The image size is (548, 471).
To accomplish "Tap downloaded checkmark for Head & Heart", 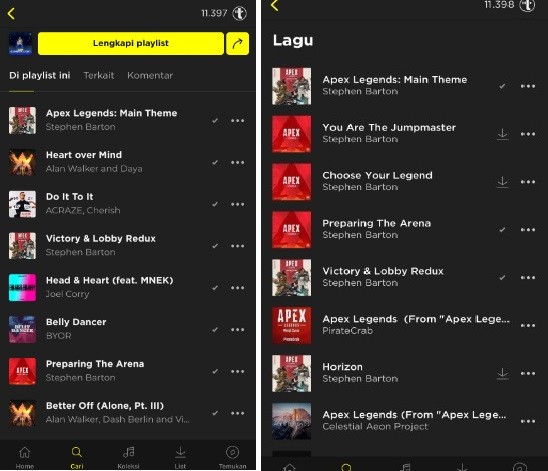I will 215,288.
